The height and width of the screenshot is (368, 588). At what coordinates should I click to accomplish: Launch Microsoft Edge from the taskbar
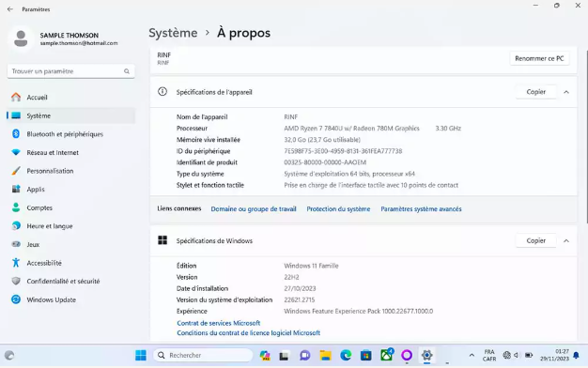click(346, 355)
